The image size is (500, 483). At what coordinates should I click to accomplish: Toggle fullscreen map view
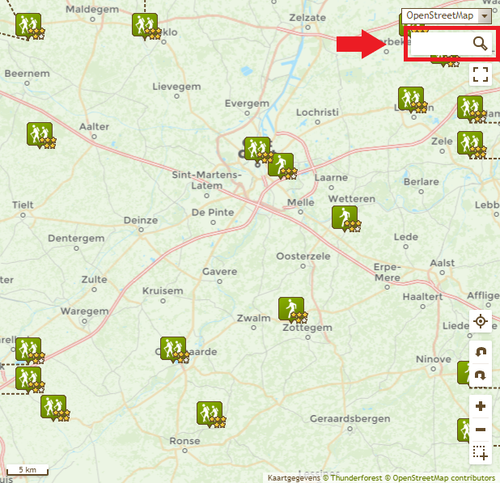pos(480,74)
